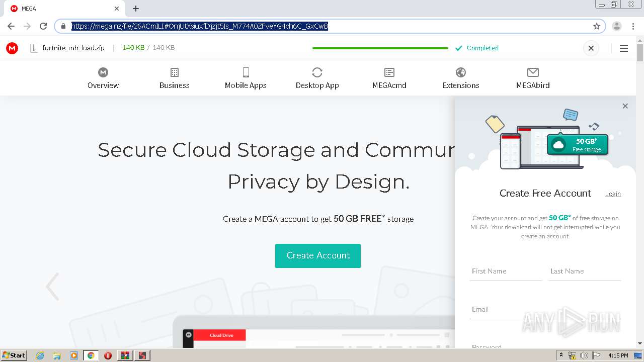
Task: Click the address bar URL
Action: click(x=200, y=26)
